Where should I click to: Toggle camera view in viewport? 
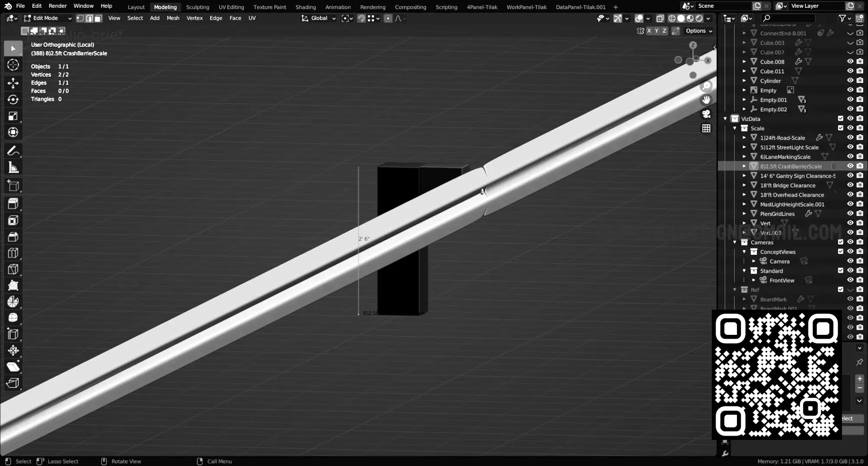coord(706,114)
